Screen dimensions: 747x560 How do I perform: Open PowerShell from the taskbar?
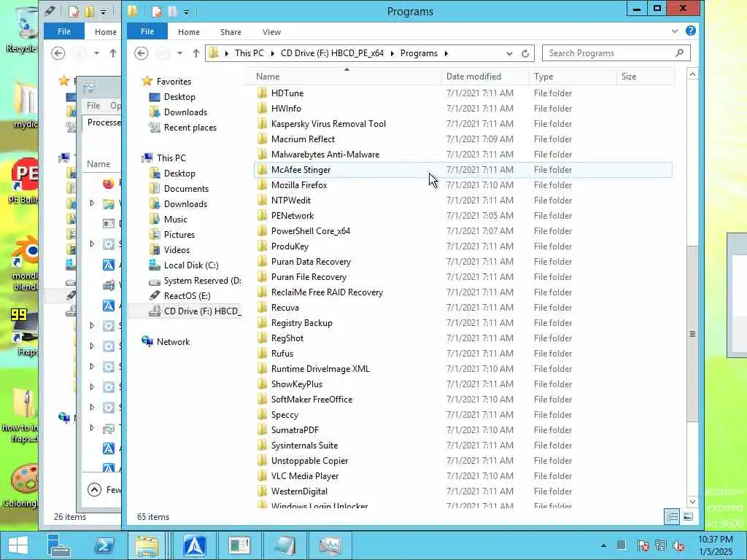(104, 545)
